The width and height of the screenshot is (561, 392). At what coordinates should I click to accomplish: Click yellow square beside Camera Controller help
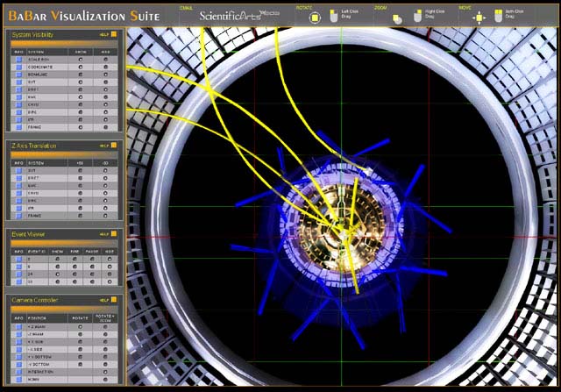click(x=114, y=300)
